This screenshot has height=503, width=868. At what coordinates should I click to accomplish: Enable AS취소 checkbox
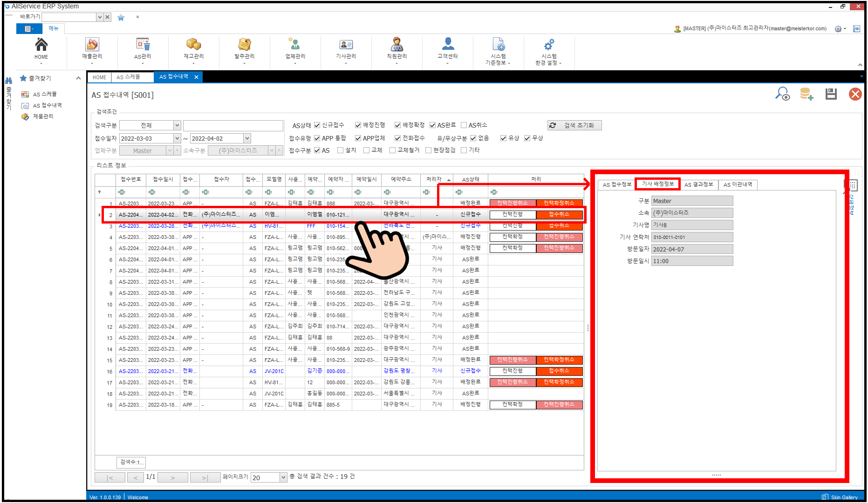(464, 125)
